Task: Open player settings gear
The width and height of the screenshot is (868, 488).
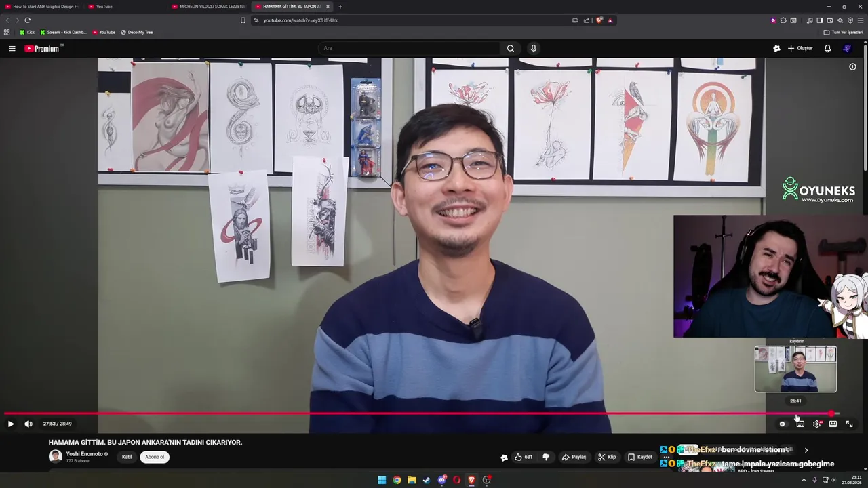Action: click(817, 424)
